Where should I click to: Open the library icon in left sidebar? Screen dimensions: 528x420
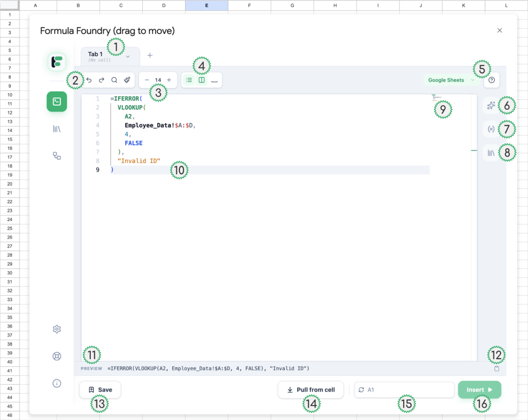pyautogui.click(x=57, y=129)
